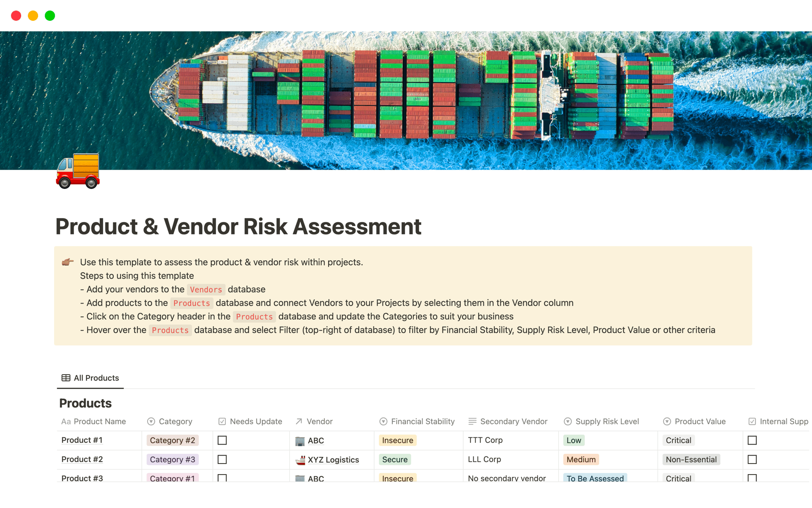Toggle Needs Update checkbox for Product #1
812x508 pixels.
tap(222, 440)
